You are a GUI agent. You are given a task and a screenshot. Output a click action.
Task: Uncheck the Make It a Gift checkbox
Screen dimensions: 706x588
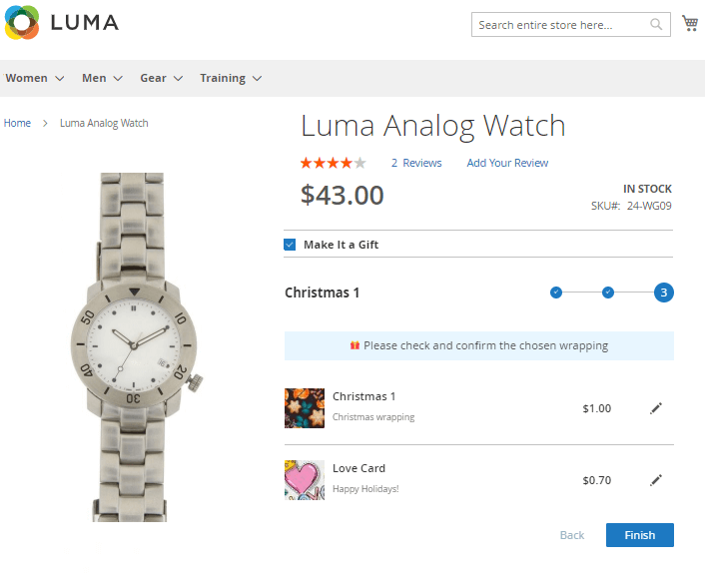pos(290,245)
